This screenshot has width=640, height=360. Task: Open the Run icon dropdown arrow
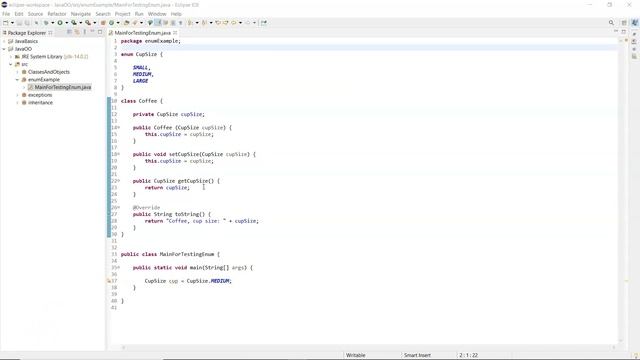click(67, 23)
